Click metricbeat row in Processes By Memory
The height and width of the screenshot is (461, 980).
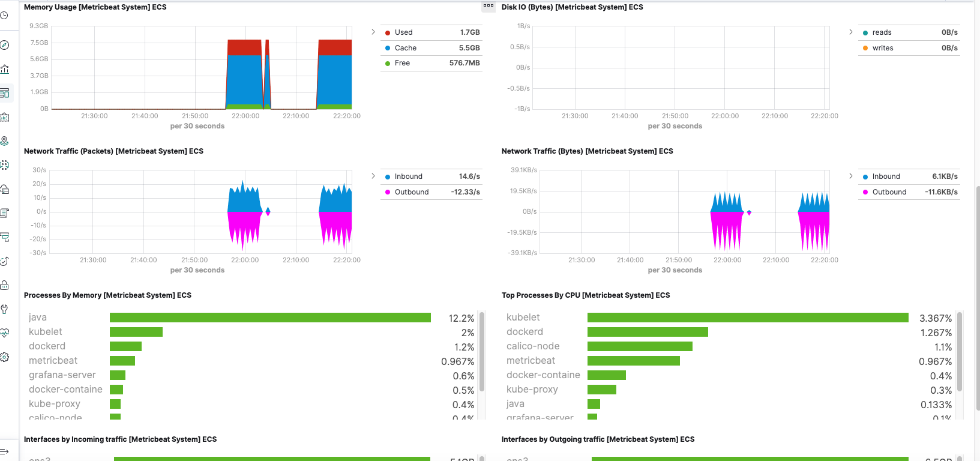[251, 361]
